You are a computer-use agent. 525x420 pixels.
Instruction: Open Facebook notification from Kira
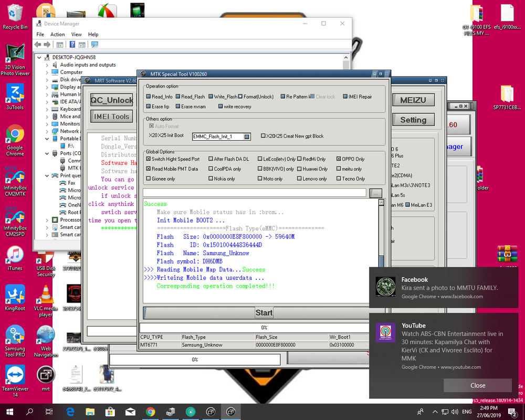point(444,288)
